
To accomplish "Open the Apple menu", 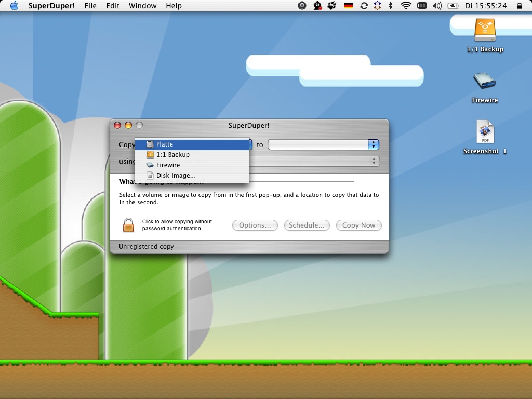I will (x=14, y=5).
